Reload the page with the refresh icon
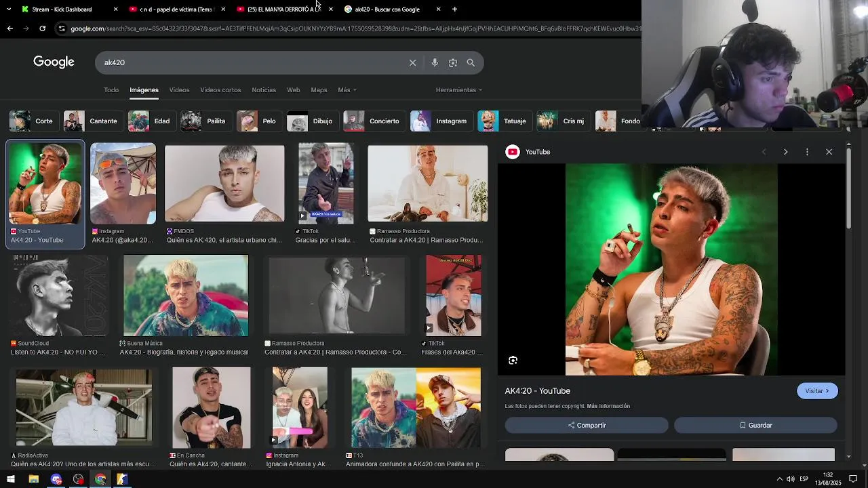 pos(42,28)
